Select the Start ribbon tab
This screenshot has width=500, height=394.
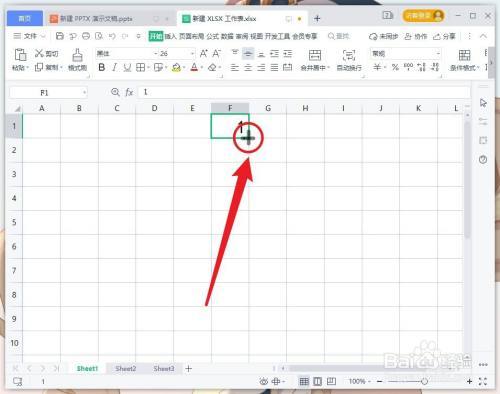(156, 36)
